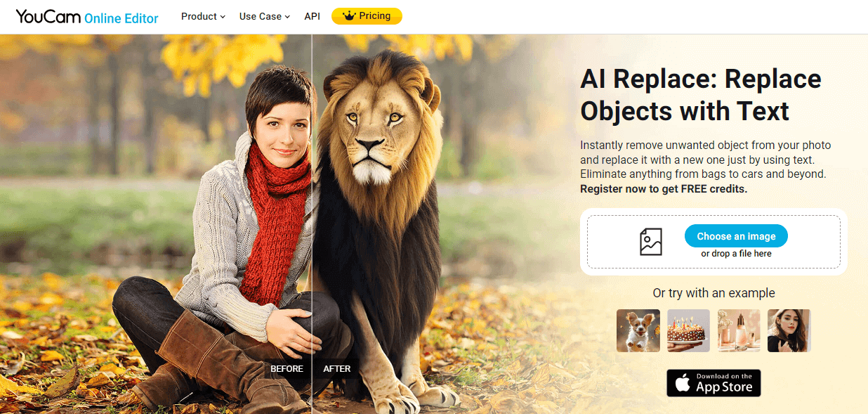Expand the Product chevron arrow
Viewport: 868px width, 414px height.
(223, 17)
